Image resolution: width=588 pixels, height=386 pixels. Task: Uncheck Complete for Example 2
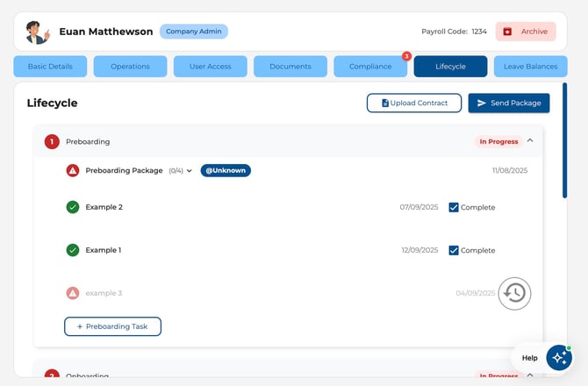click(x=454, y=207)
